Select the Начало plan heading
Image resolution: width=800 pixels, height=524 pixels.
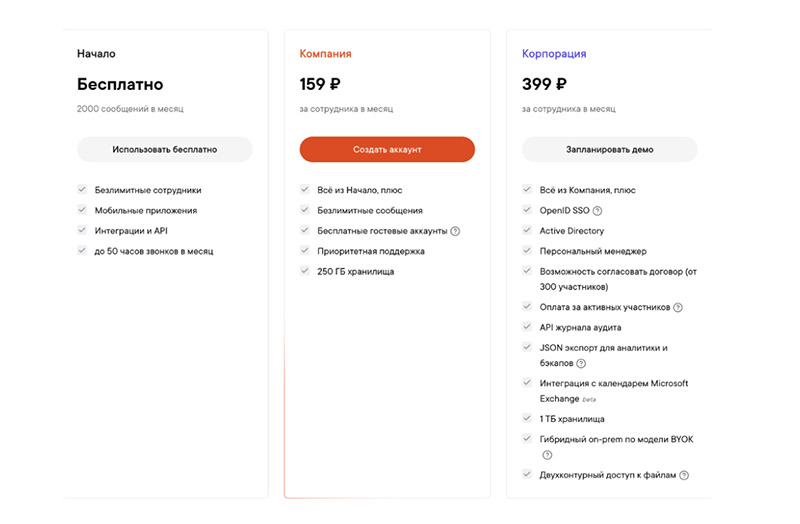(x=96, y=54)
